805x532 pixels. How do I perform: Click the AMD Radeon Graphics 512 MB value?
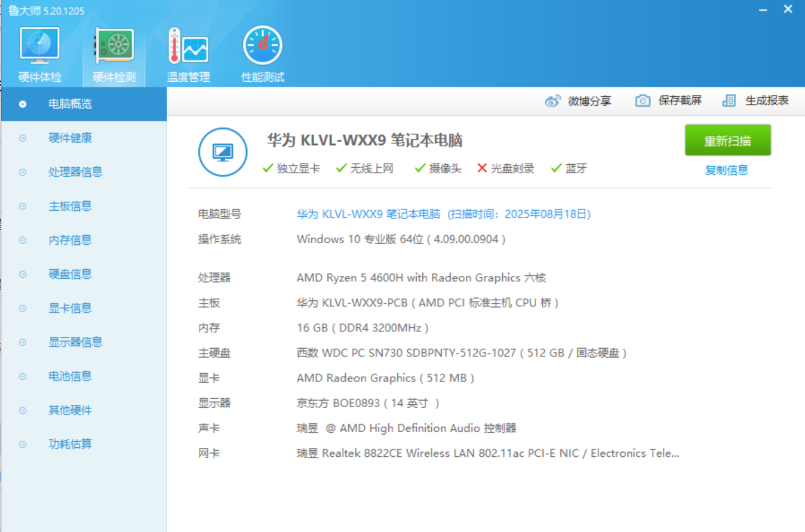[x=386, y=378]
